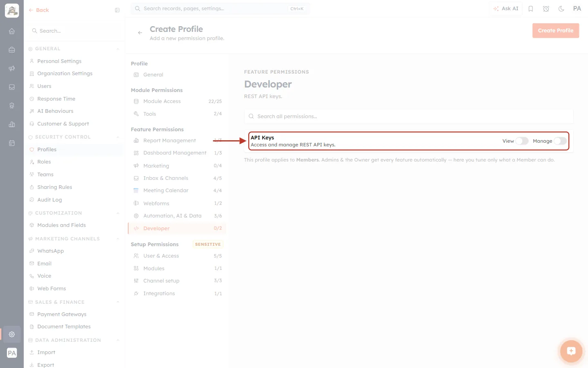Open the chat help floating button

tap(571, 351)
